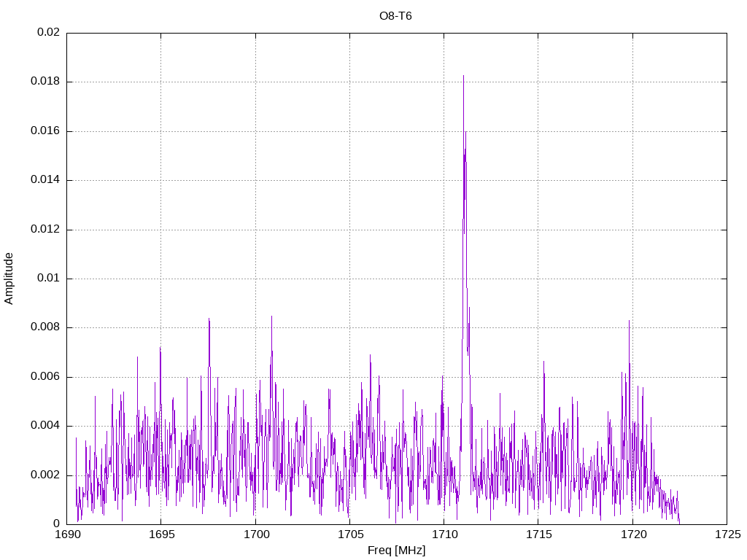Image resolution: width=747 pixels, height=560 pixels.
Task: Click the Freq [MHz] x-axis label
Action: [x=396, y=551]
